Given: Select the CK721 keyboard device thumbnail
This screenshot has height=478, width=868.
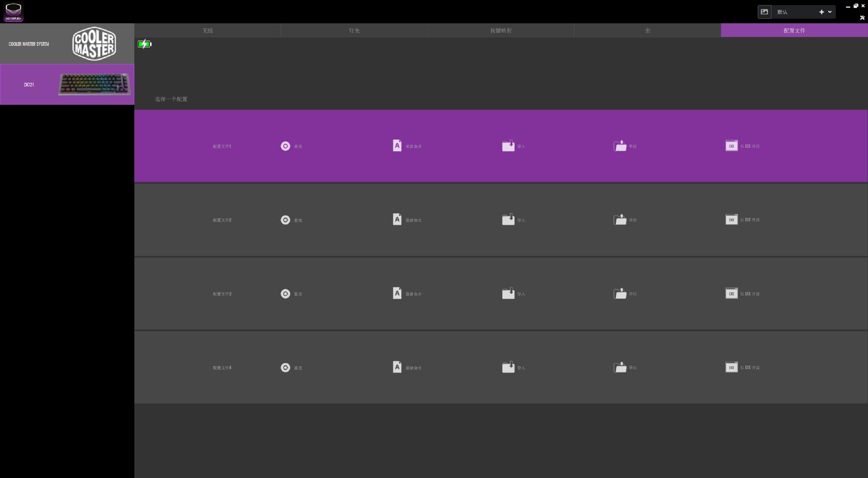Looking at the screenshot, I should point(94,84).
